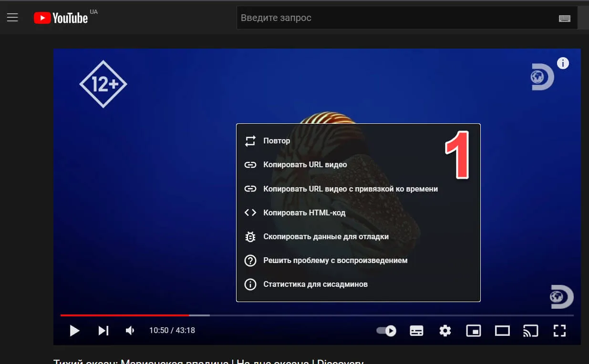Go to the YouTube home logo
589x364 pixels.
tap(61, 18)
